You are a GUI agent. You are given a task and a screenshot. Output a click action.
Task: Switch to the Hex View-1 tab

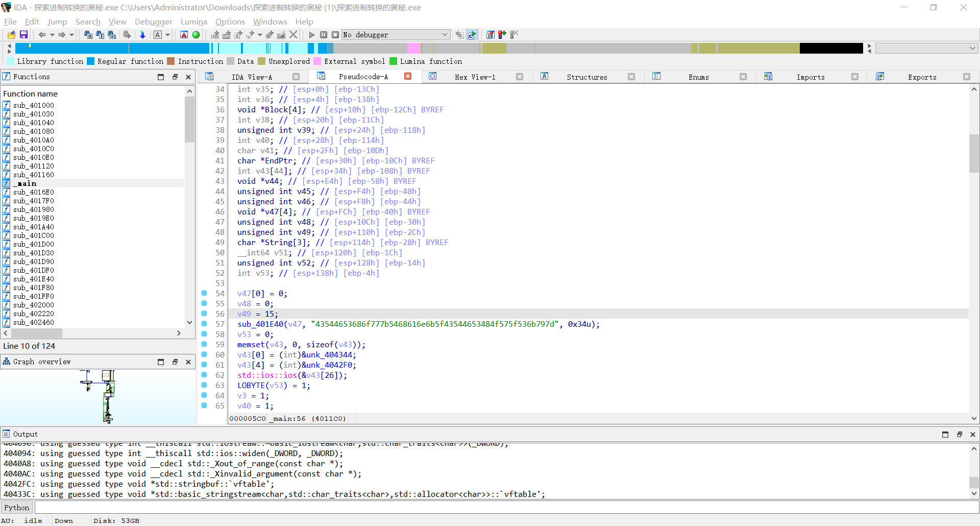click(475, 77)
